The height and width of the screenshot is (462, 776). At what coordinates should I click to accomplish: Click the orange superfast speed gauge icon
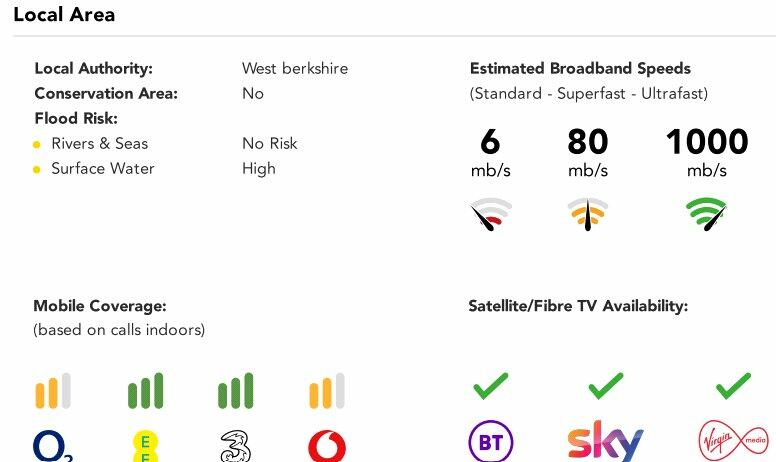click(x=588, y=214)
